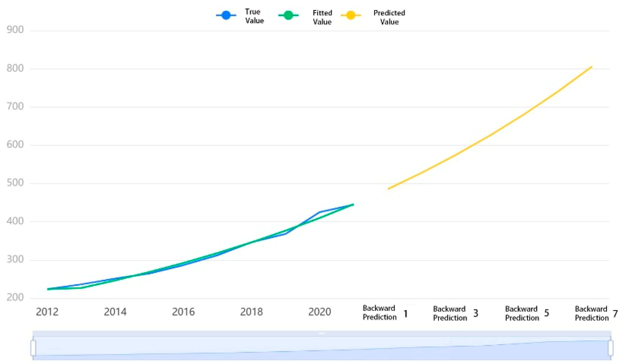625x364 pixels.
Task: Click the middle of the zoom range bar
Action: (322, 348)
